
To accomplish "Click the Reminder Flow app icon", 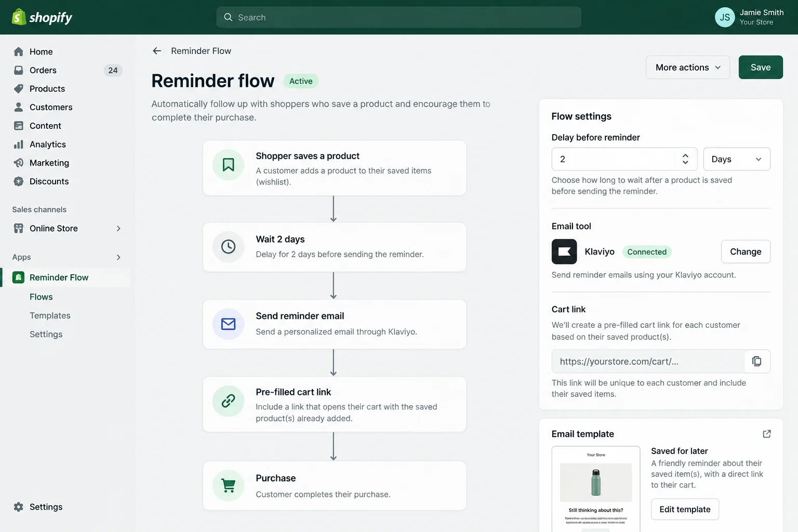I will pos(19,277).
